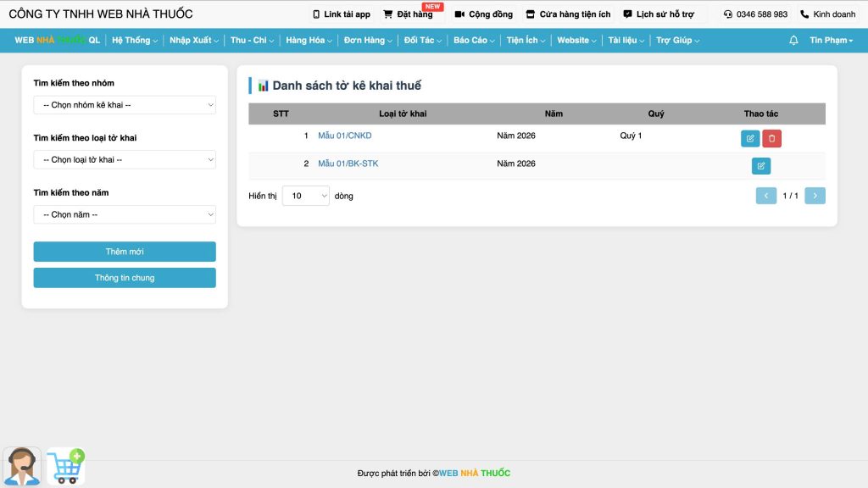
Task: Open the Mẫu 01/CNKD link
Action: coord(344,136)
